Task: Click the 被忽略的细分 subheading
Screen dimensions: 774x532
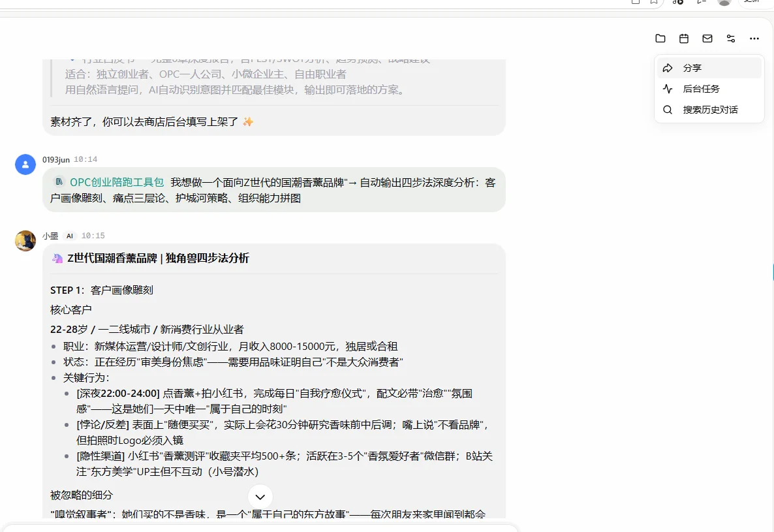Action: (82, 495)
